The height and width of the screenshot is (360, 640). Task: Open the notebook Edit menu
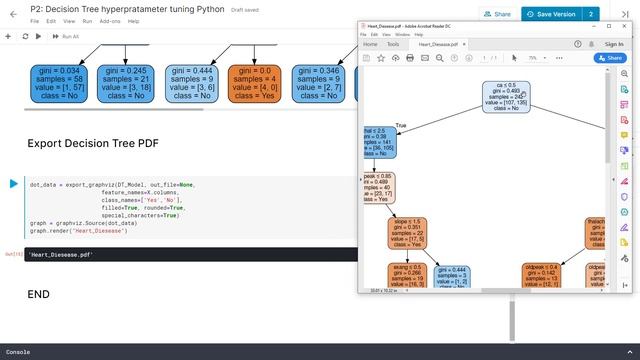[51, 21]
